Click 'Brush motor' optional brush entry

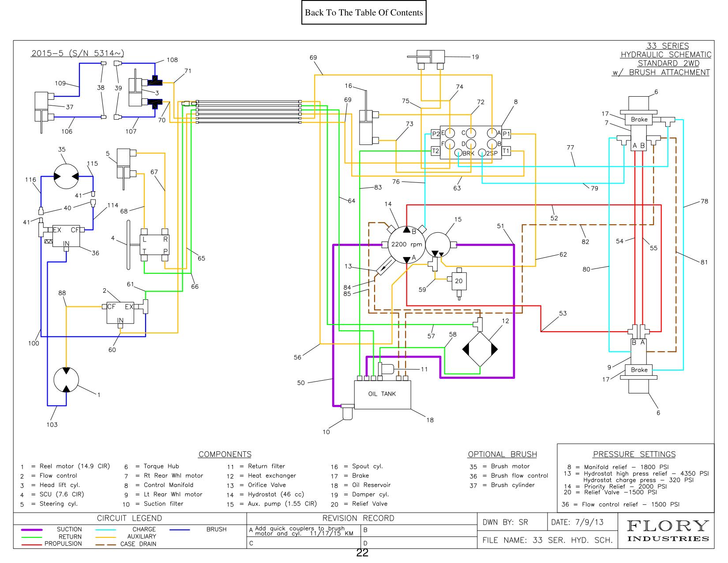coord(499,466)
